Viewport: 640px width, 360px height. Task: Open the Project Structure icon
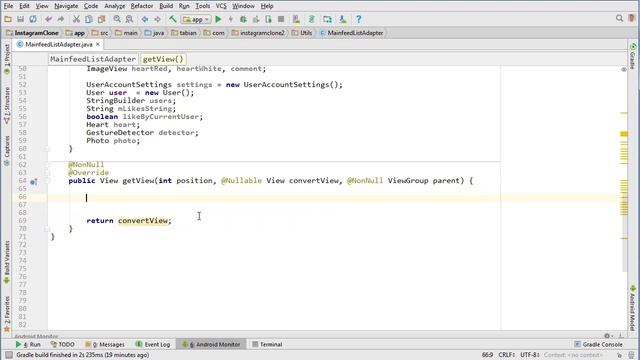pos(327,19)
